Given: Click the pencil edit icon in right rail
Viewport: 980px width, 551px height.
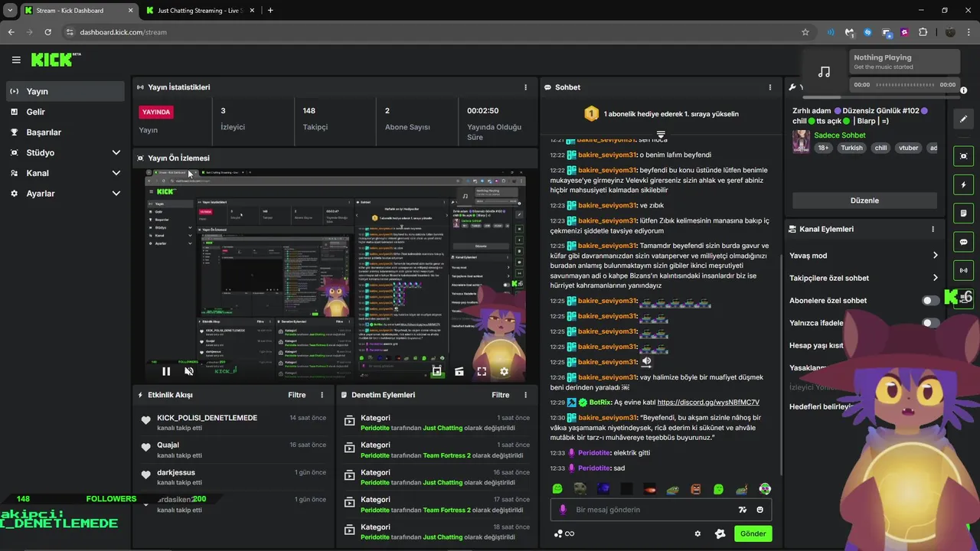Looking at the screenshot, I should click(x=964, y=119).
